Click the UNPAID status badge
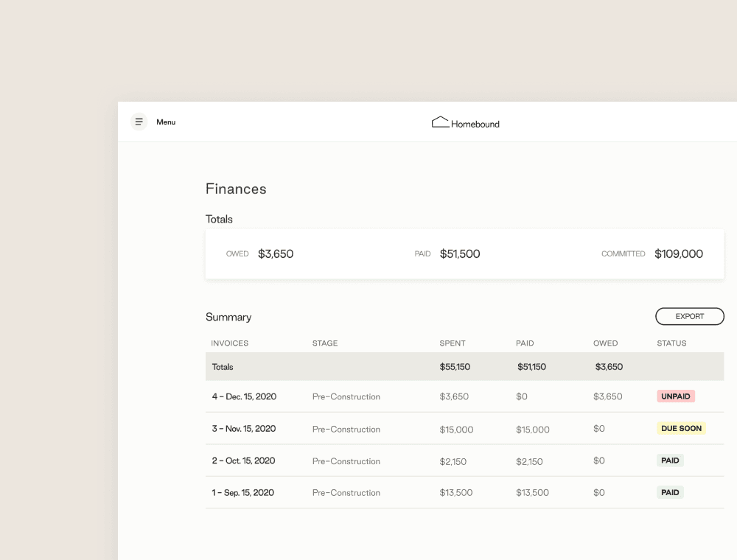737x560 pixels. click(675, 396)
